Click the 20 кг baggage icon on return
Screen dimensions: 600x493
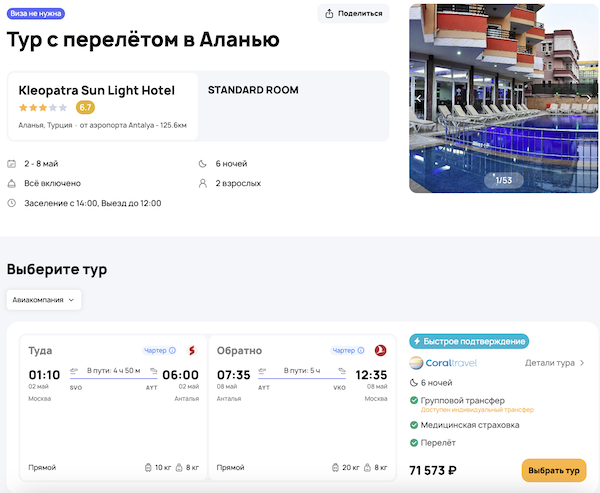336,467
